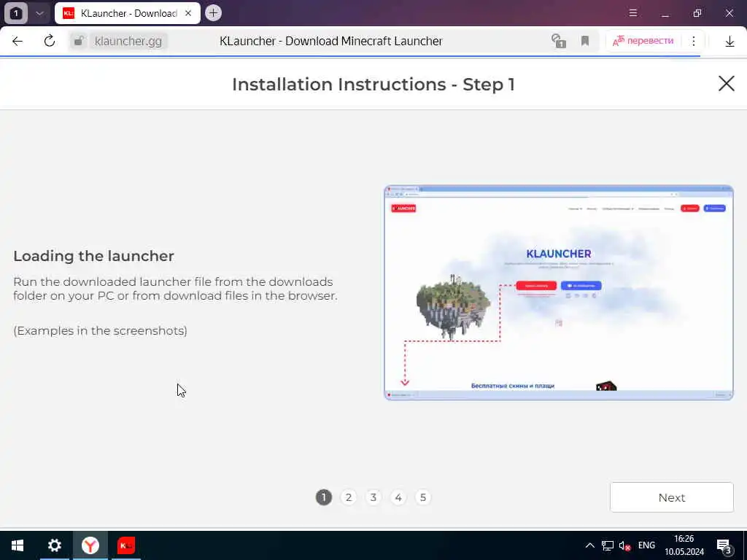The image size is (747, 560).
Task: Click the перевести translate button
Action: (x=643, y=41)
